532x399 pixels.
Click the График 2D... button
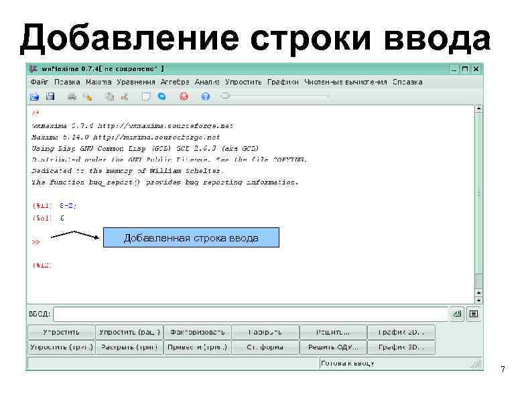pos(401,332)
